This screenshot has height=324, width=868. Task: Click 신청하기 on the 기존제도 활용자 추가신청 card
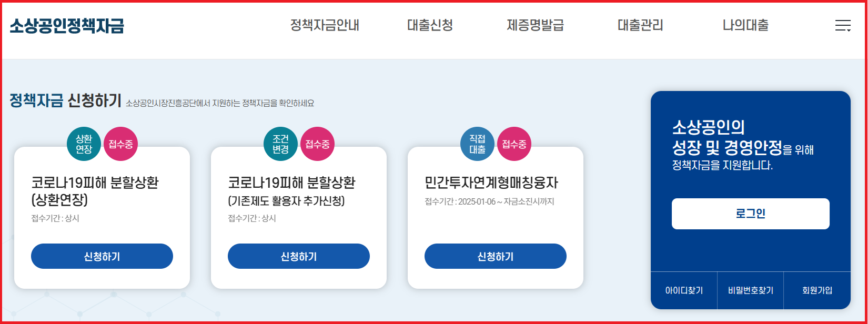point(298,256)
